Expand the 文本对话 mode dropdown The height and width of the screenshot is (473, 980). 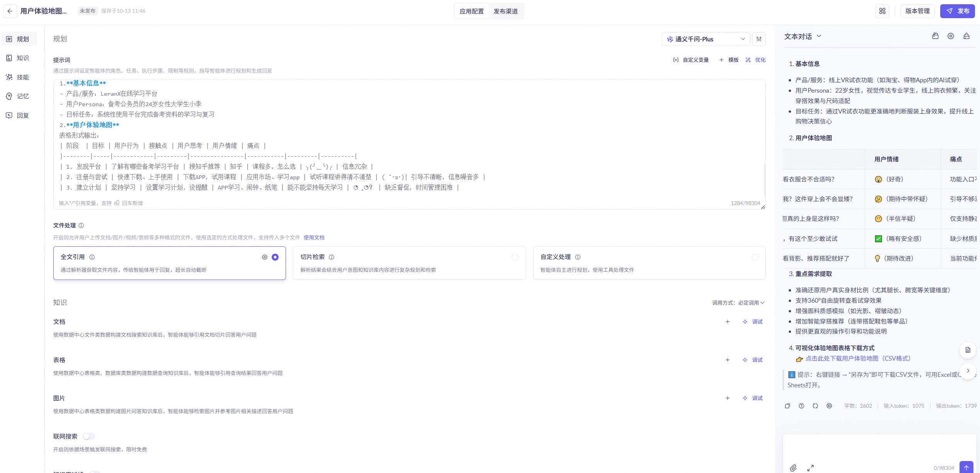[x=802, y=36]
